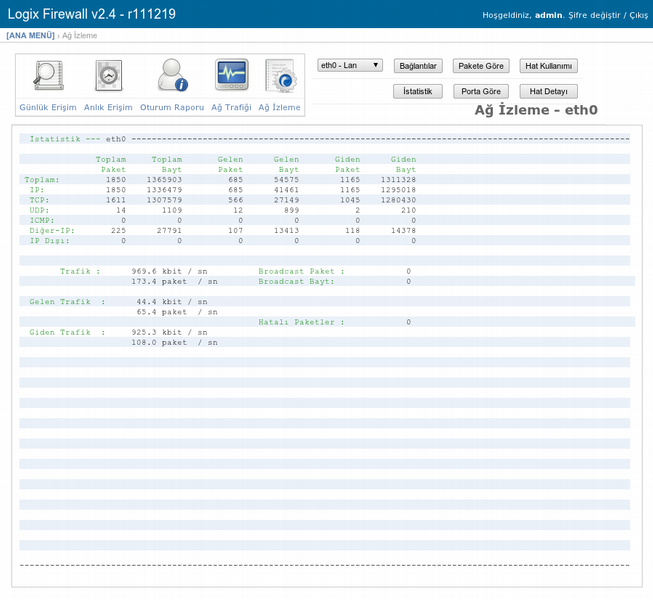Click Diğer-IP total bytes 27791
The width and height of the screenshot is (653, 600).
tap(169, 231)
